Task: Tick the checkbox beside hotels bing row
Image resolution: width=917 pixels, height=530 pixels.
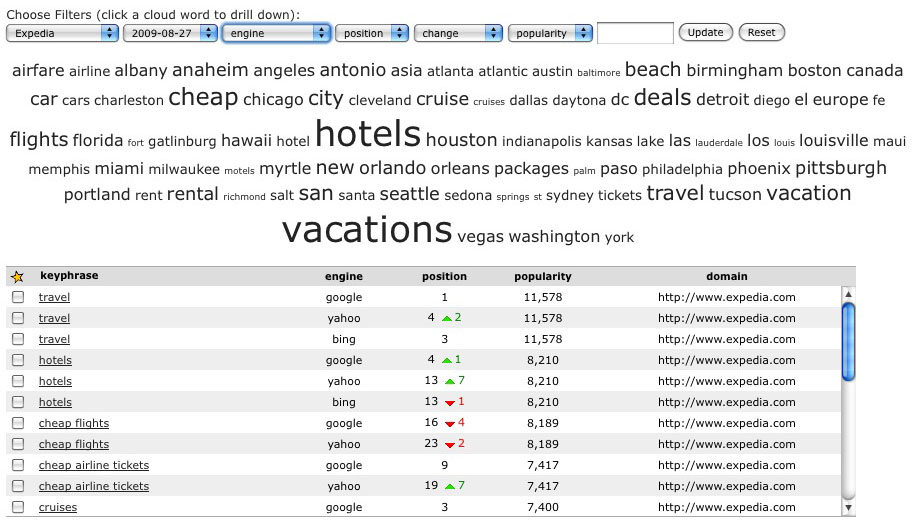Action: 18,402
